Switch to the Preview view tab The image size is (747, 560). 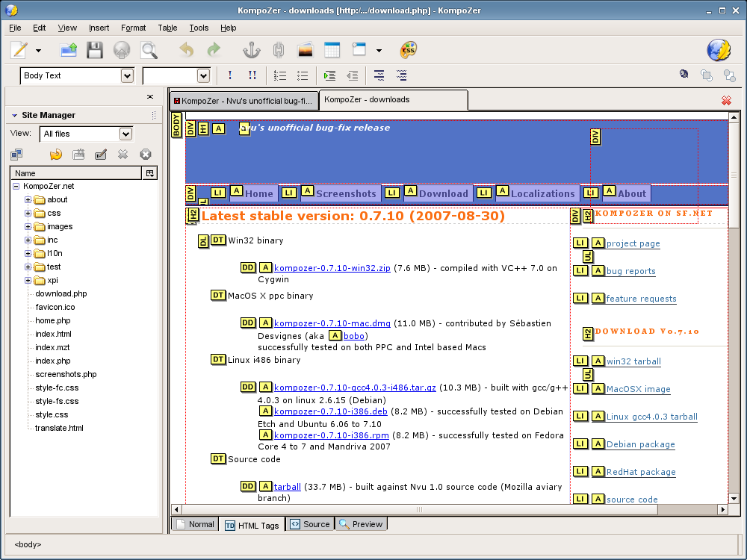point(361,524)
